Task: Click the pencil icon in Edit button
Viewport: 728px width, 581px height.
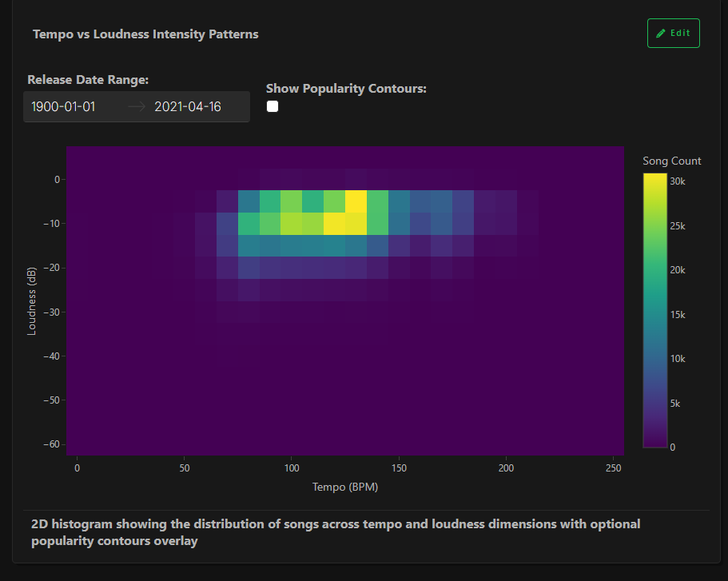Action: (660, 34)
